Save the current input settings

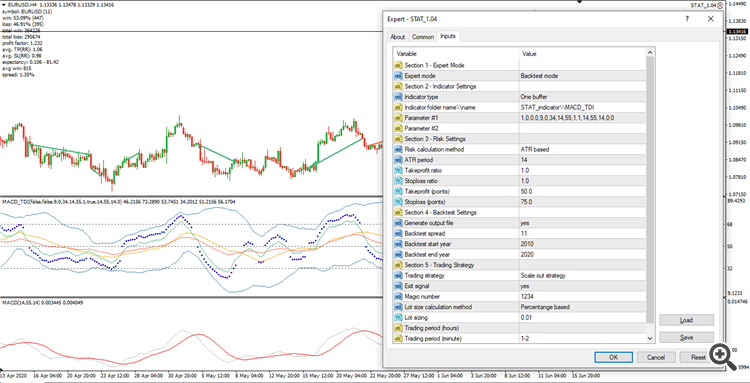[x=686, y=337]
